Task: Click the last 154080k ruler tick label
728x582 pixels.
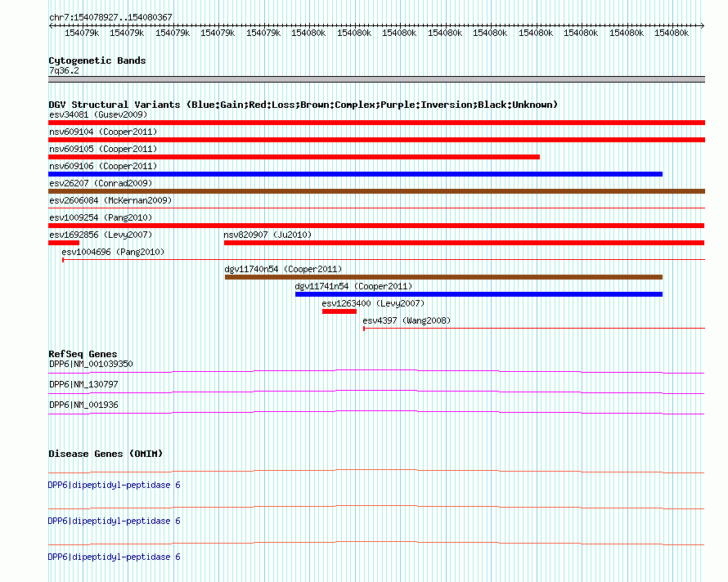Action: coord(672,33)
